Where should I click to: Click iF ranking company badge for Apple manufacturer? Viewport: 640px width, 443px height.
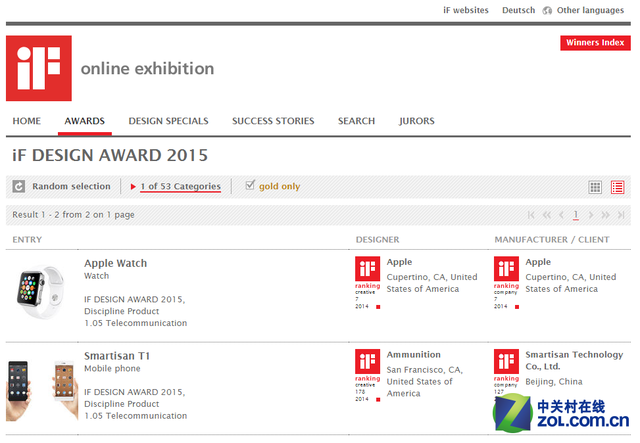(x=506, y=283)
